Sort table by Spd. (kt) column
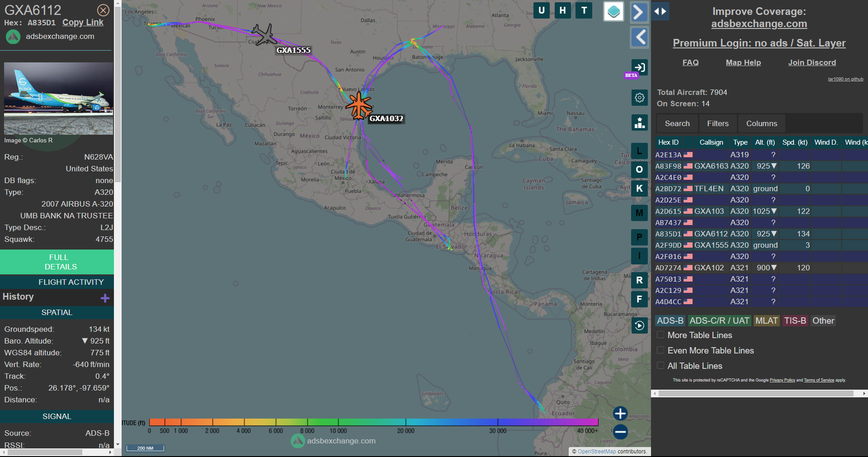868x457 pixels. (x=795, y=142)
